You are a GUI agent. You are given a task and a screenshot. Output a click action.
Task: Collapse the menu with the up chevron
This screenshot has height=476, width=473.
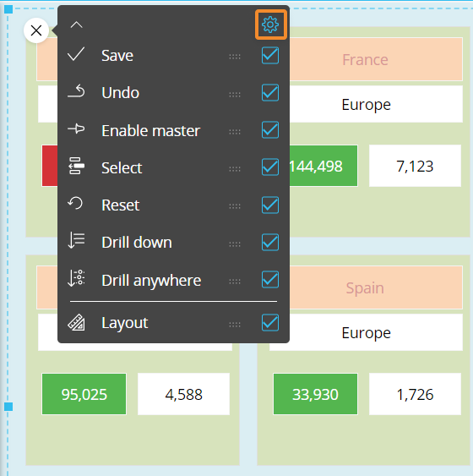(x=76, y=25)
